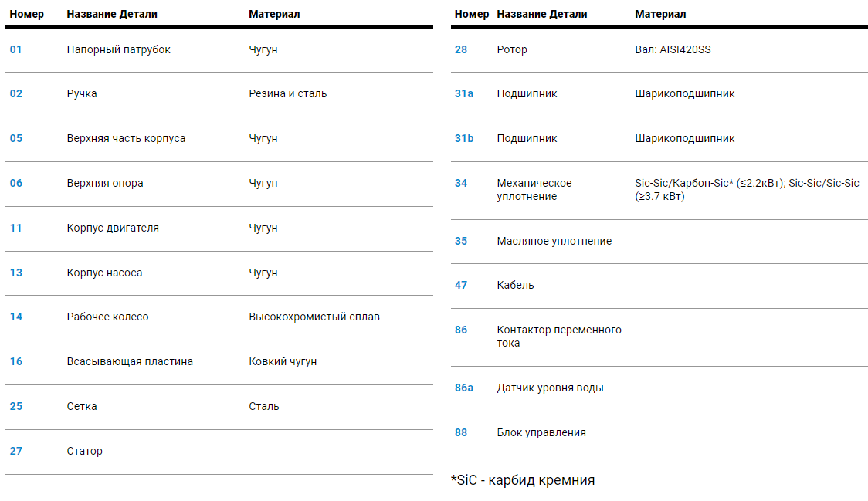Viewport: 868px width, 501px height.
Task: Open the part number 47 link
Action: click(x=461, y=285)
